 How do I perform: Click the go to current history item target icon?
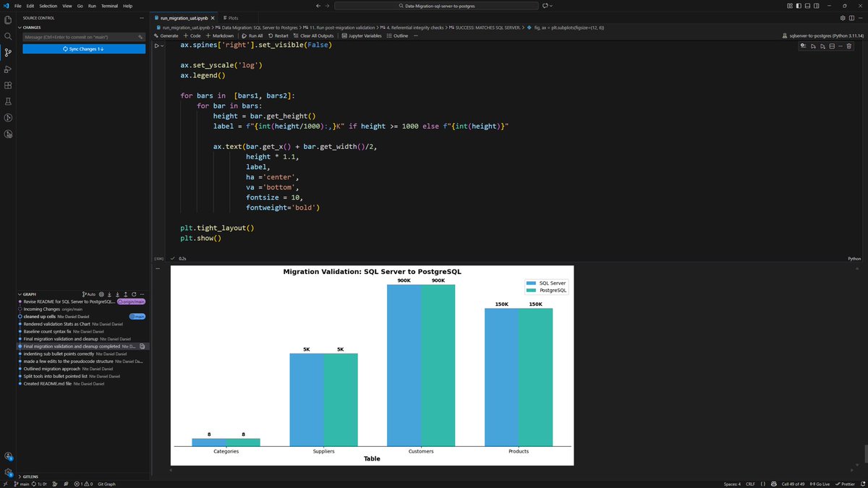point(101,294)
